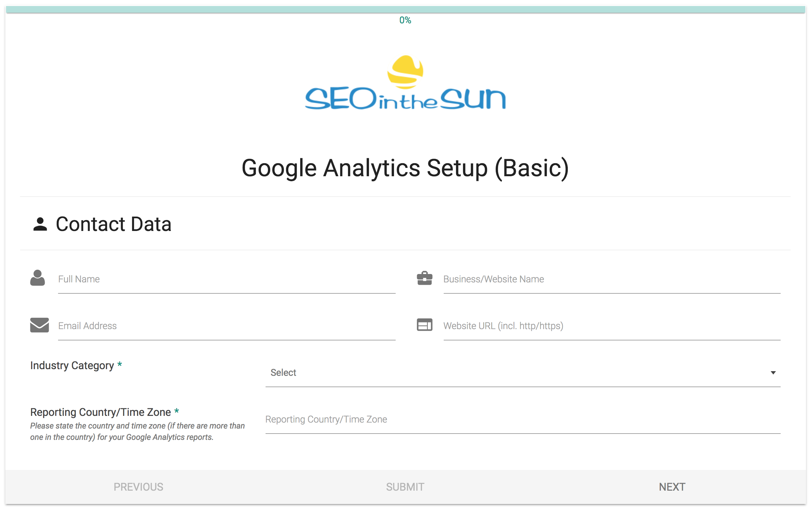Viewport: 812px width, 510px height.
Task: Open the Industry Category Select dropdown
Action: tap(523, 373)
